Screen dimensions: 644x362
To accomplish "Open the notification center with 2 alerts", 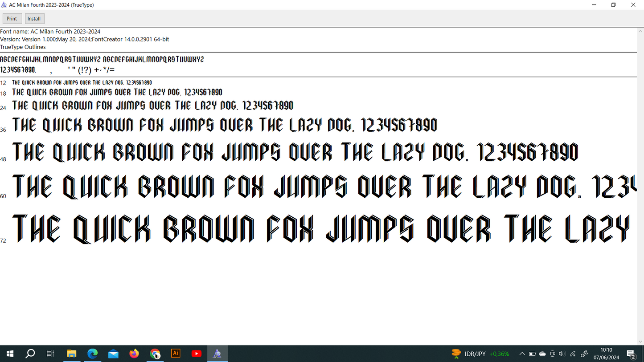I will pos(631,354).
